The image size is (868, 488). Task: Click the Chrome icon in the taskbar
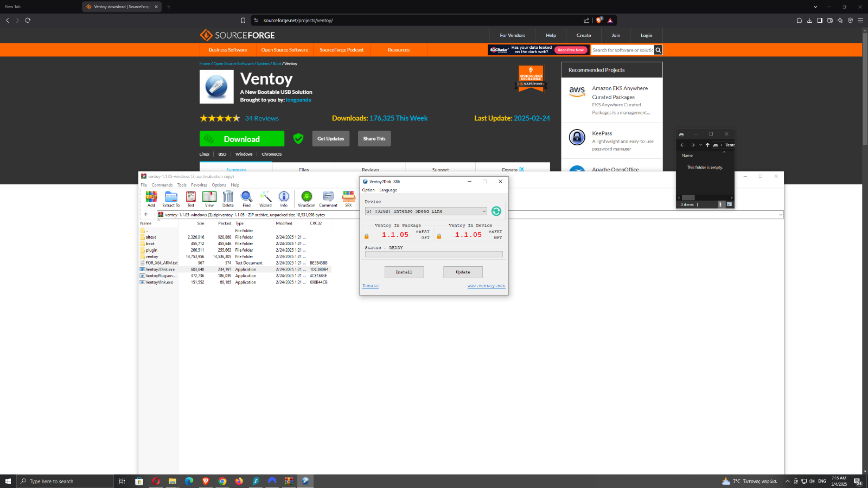[222, 481]
